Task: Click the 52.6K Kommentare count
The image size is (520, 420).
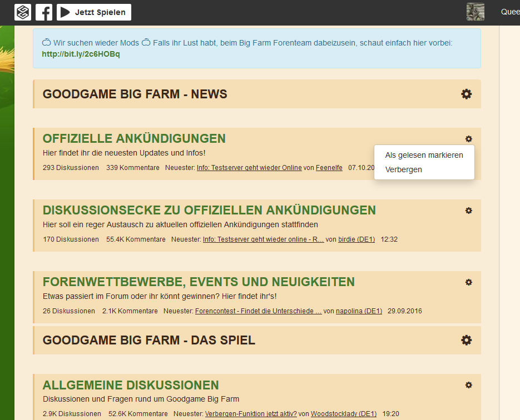Action: (138, 414)
